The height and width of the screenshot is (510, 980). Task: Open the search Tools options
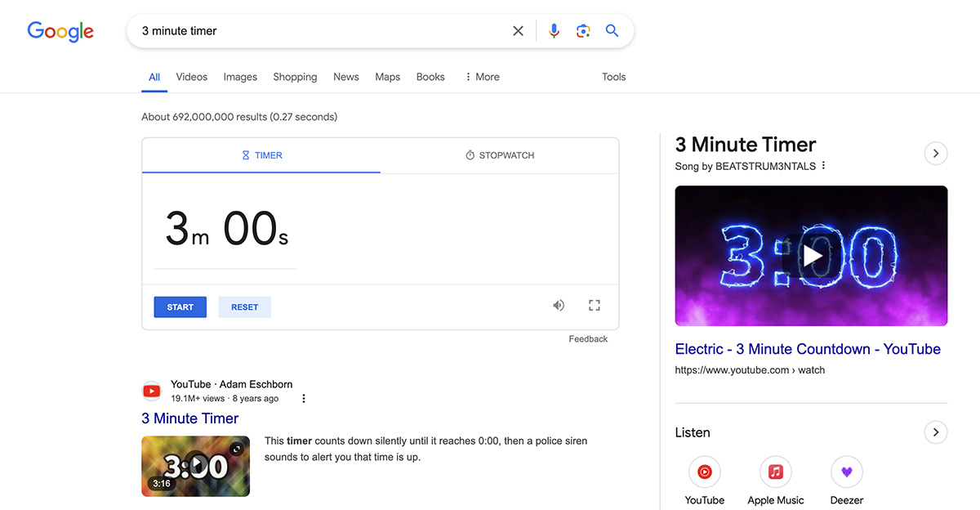(x=614, y=77)
